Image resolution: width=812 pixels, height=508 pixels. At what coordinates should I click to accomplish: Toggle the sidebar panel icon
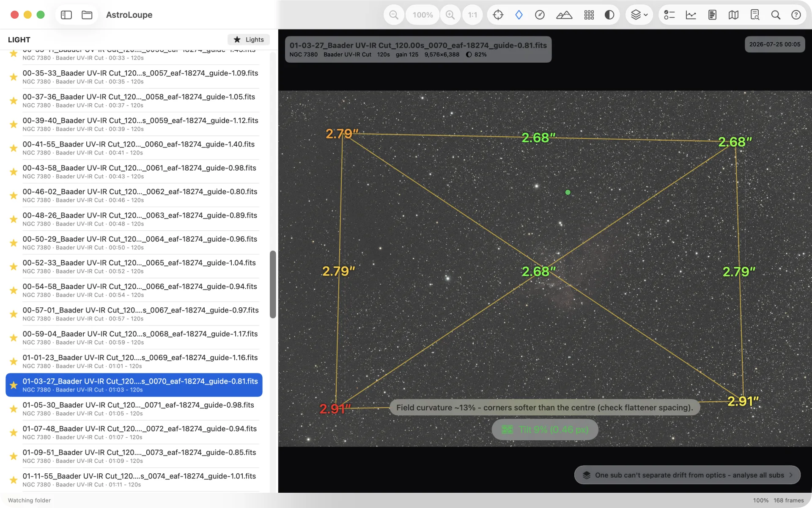pos(66,15)
